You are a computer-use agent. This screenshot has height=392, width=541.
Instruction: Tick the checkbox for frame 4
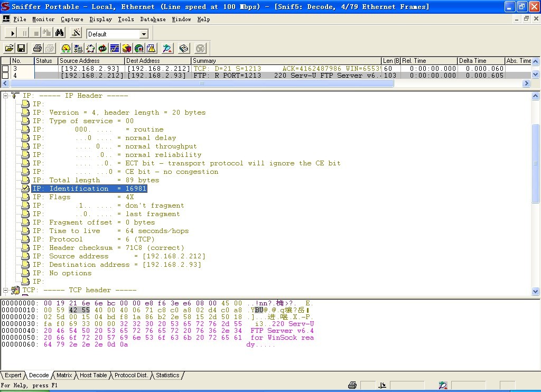click(5, 75)
